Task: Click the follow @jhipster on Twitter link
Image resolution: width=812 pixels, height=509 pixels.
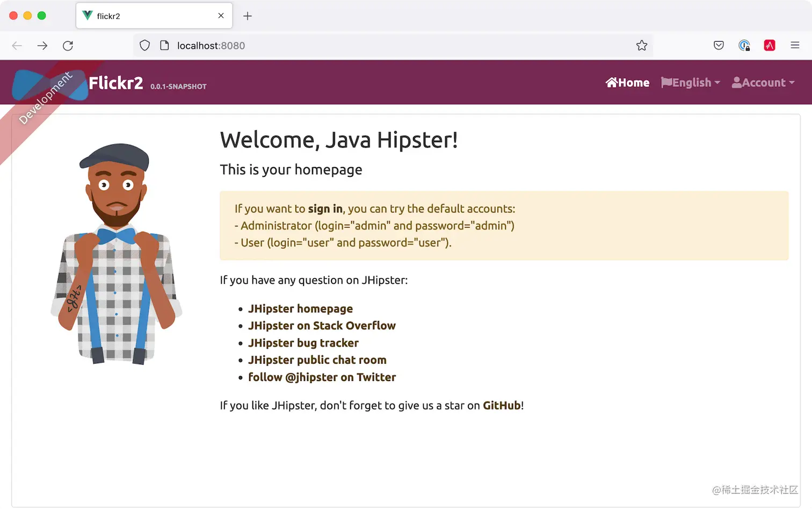Action: pos(322,377)
